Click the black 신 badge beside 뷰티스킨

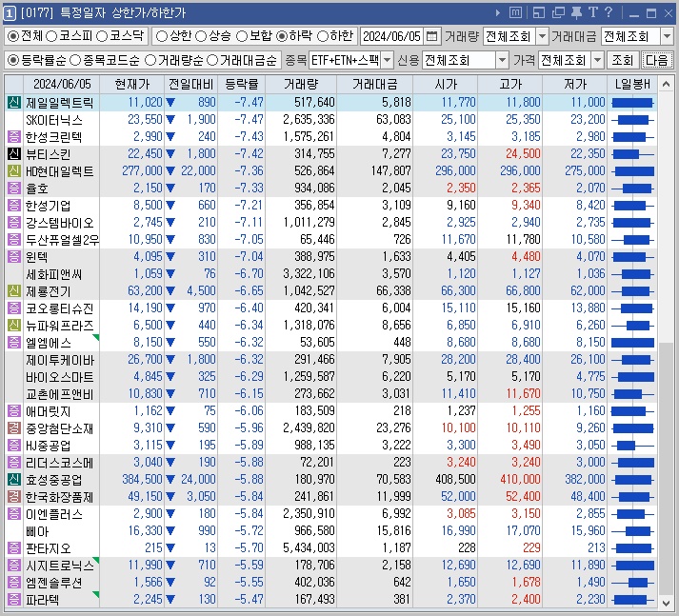coord(14,153)
